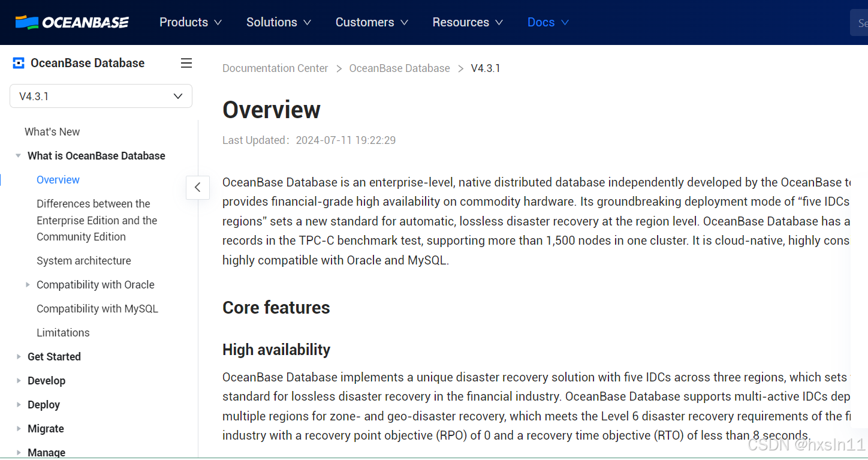This screenshot has height=460, width=868.
Task: Select Overview in sidebar tree
Action: [x=58, y=180]
